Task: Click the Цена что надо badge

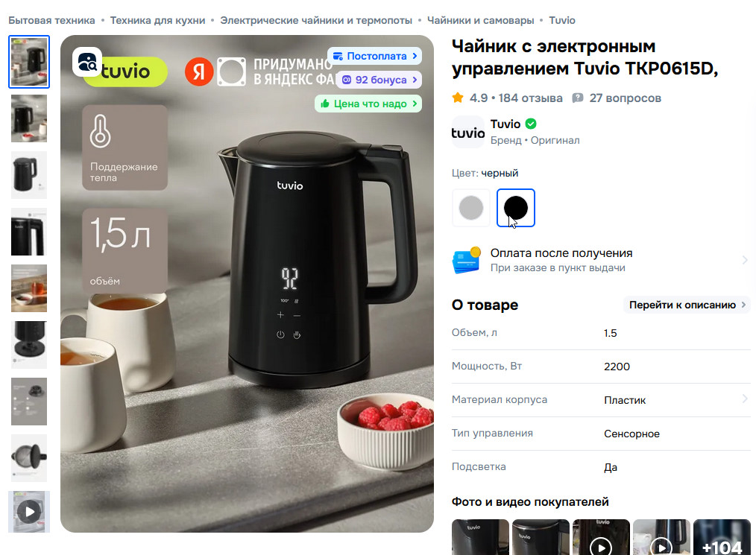Action: (x=368, y=104)
